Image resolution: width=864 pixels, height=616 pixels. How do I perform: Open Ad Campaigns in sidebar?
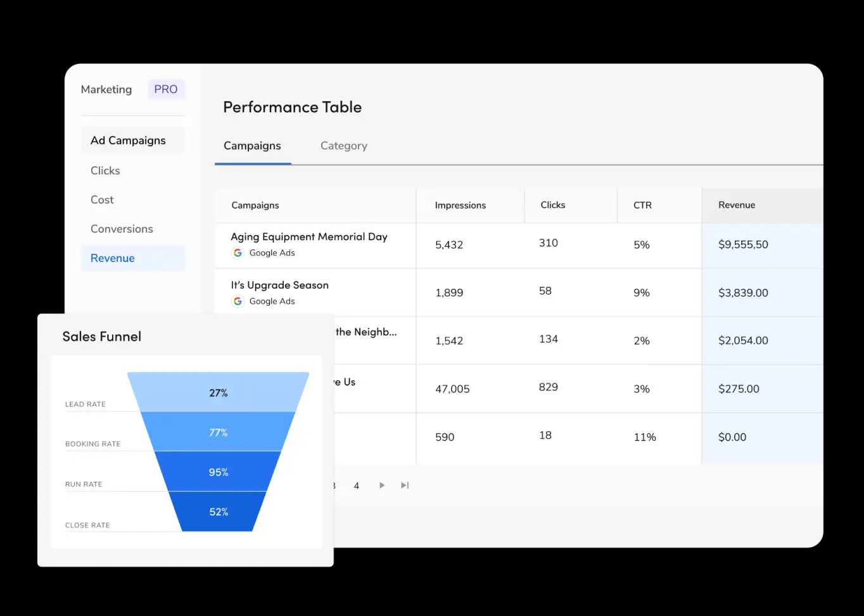pos(133,141)
